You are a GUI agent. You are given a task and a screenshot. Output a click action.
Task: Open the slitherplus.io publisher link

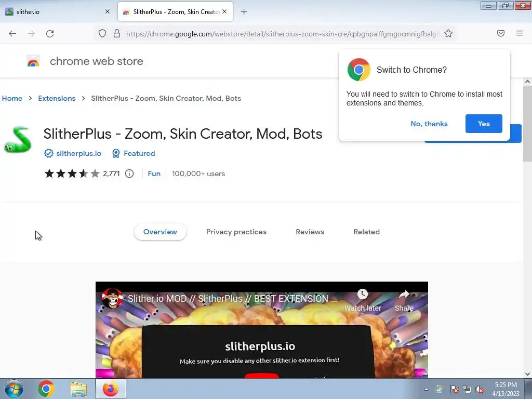tap(79, 153)
